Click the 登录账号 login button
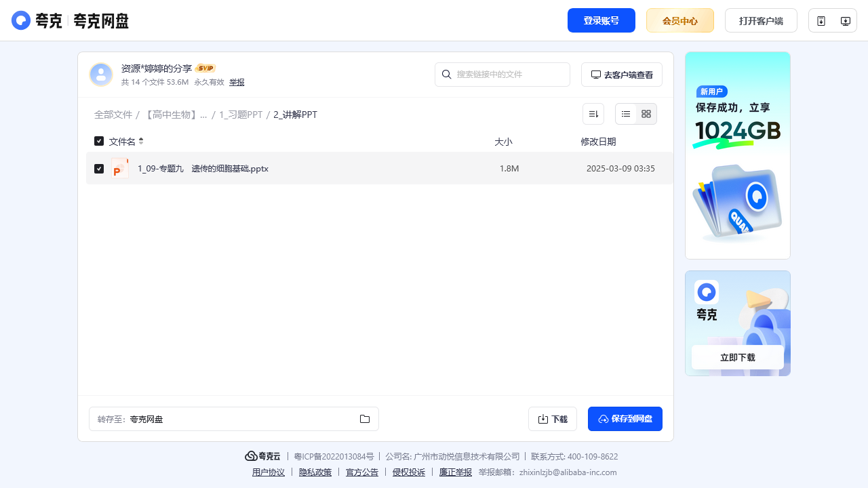 601,20
